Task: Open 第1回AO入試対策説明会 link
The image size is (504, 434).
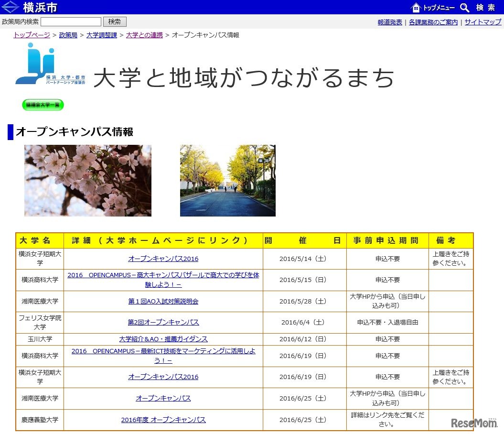Action: (x=164, y=301)
